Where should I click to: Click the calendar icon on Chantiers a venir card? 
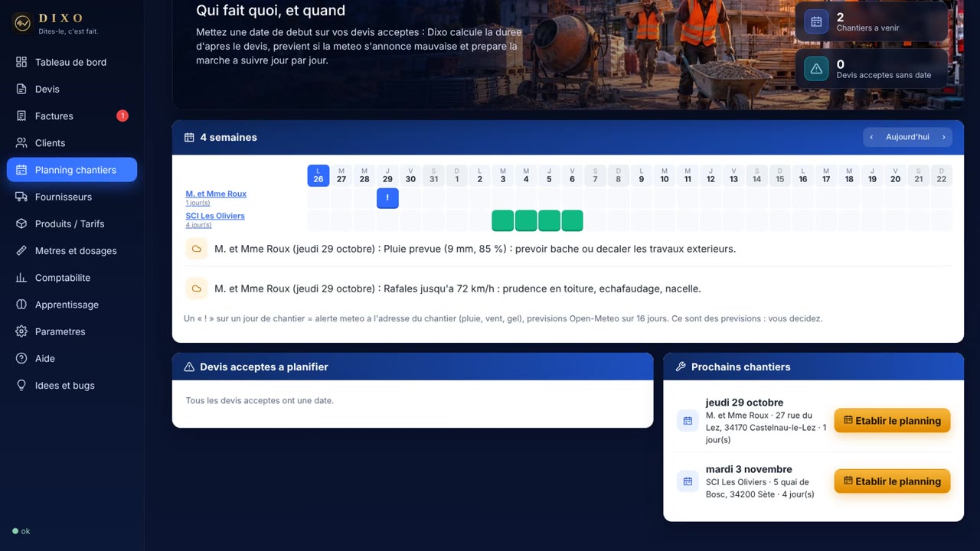(x=816, y=21)
